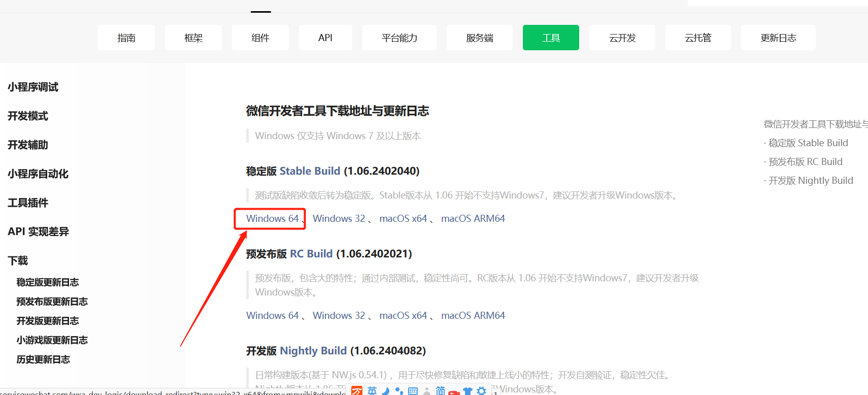Open 小游戏版更新日志 in sidebar
This screenshot has height=395, width=868.
(52, 340)
